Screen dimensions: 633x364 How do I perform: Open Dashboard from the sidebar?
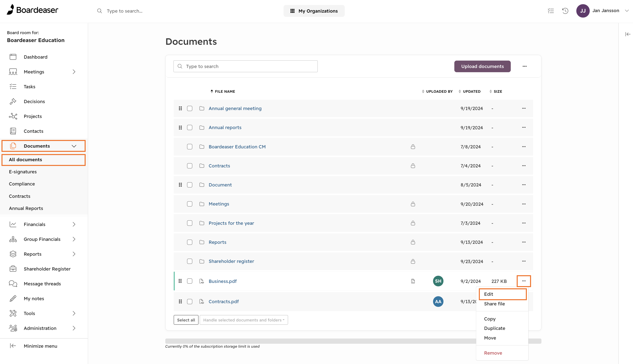coord(36,57)
